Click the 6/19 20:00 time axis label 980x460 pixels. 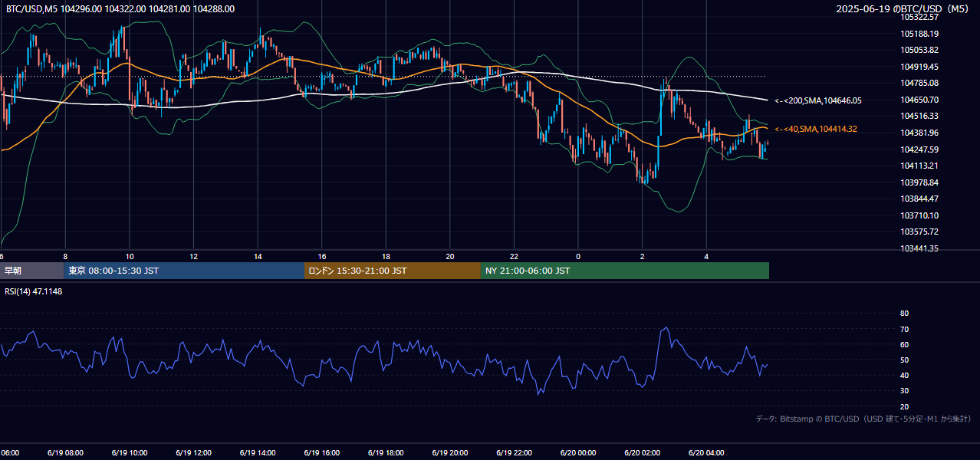[449, 453]
